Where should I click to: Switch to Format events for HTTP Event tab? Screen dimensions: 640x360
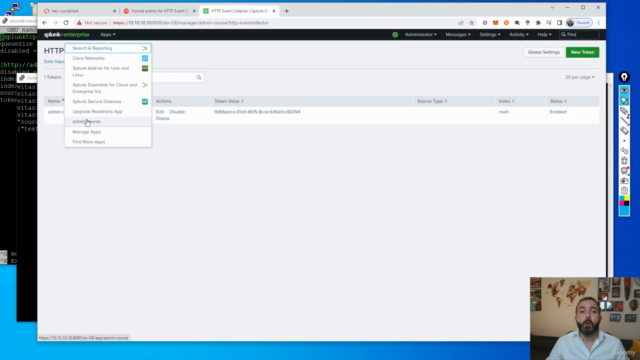pyautogui.click(x=159, y=11)
